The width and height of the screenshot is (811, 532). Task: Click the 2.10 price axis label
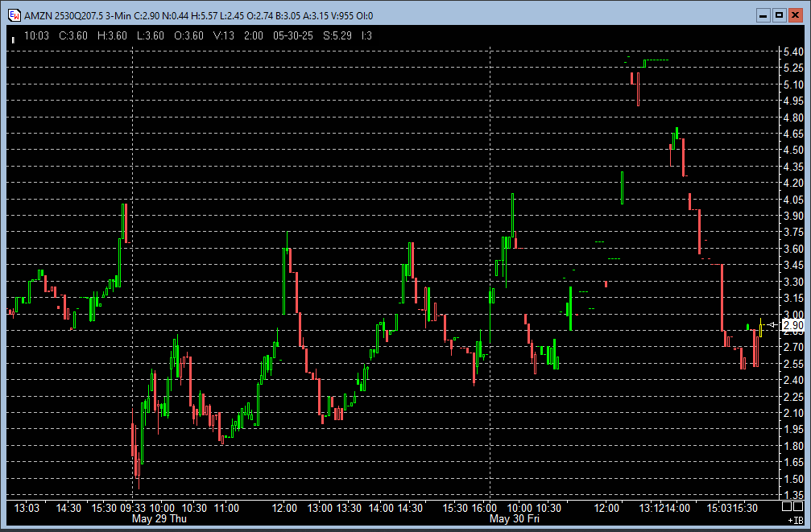[793, 413]
